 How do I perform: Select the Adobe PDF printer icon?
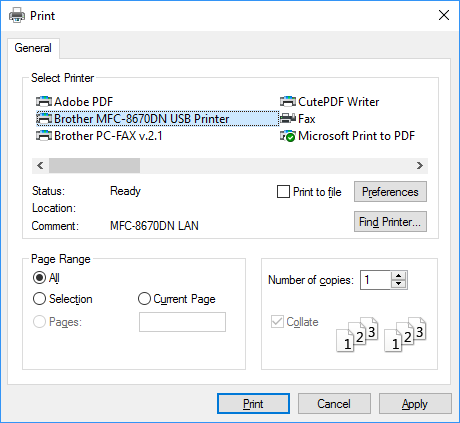[x=44, y=101]
